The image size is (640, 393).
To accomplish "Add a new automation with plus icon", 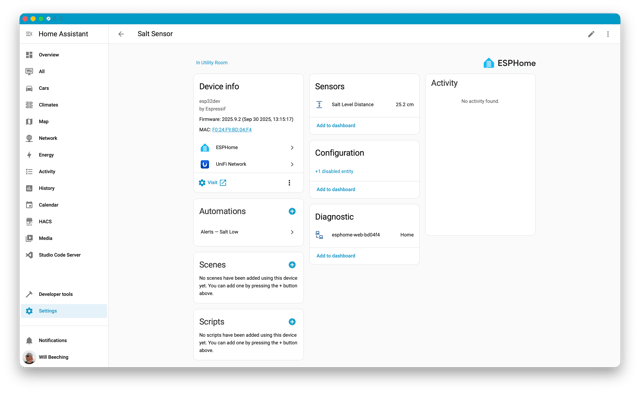I will click(292, 211).
